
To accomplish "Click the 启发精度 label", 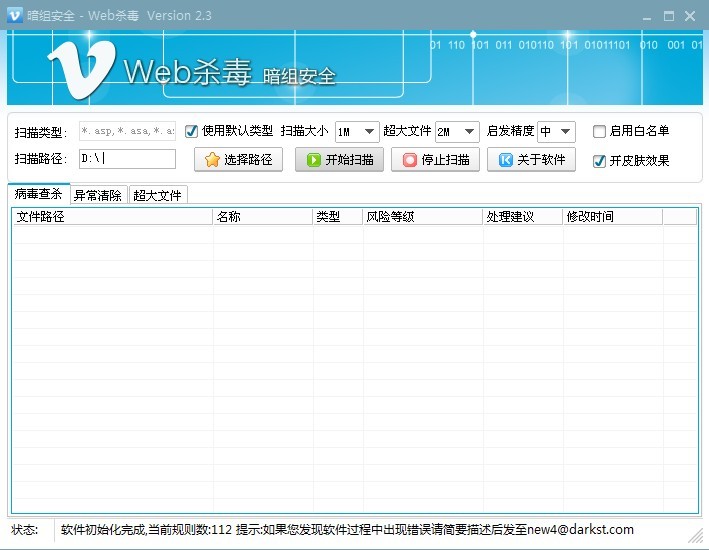I will (510, 131).
